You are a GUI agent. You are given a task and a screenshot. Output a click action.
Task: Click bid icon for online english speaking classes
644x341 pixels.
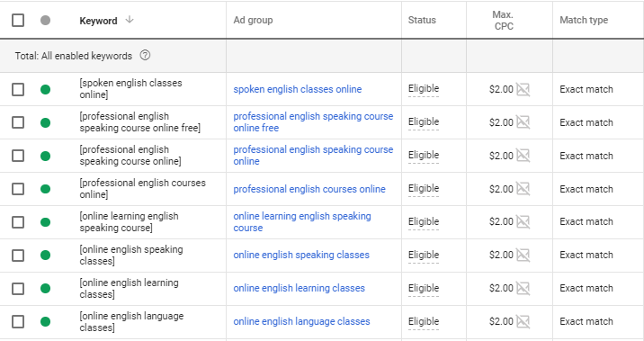[523, 256]
